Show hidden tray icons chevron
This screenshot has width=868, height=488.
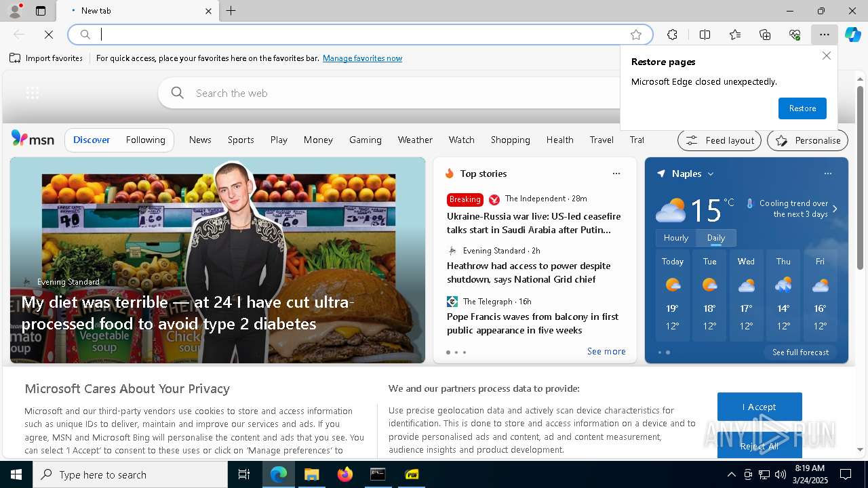[731, 474]
